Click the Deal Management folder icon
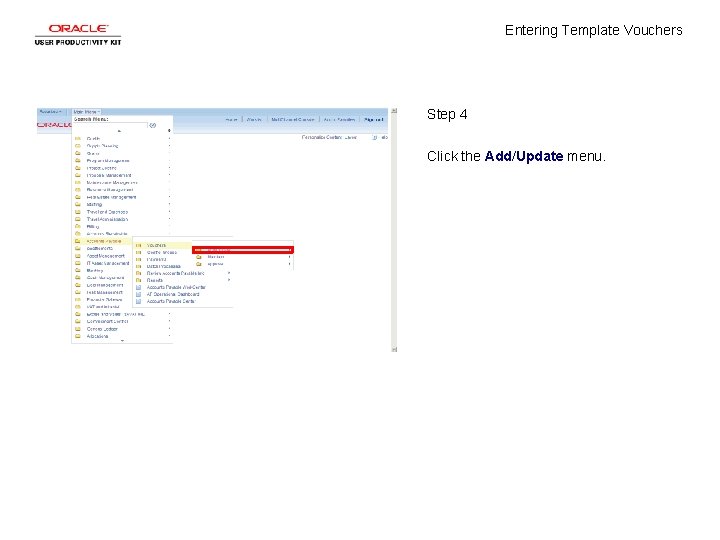 point(78,285)
